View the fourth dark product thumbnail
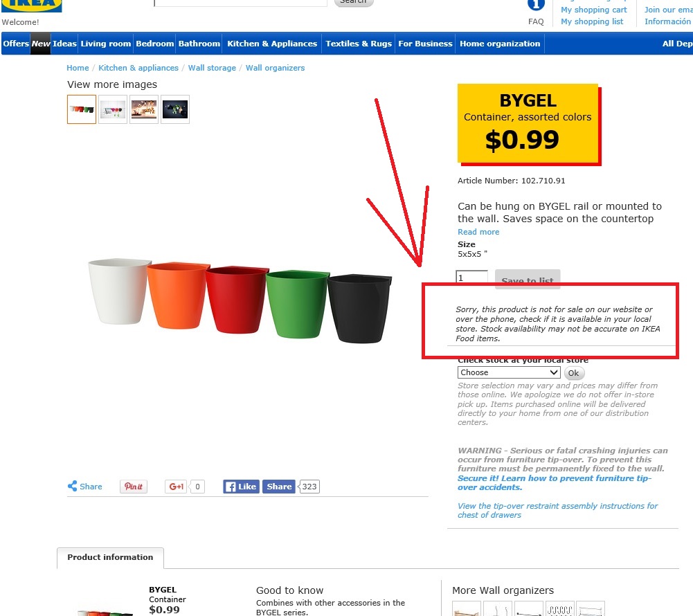This screenshot has width=693, height=616. (x=175, y=109)
